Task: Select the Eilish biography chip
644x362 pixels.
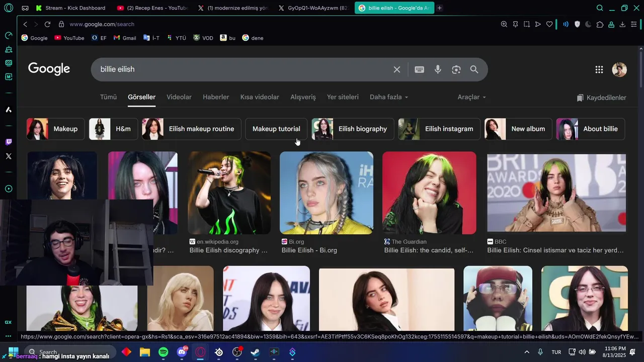Action: (353, 129)
